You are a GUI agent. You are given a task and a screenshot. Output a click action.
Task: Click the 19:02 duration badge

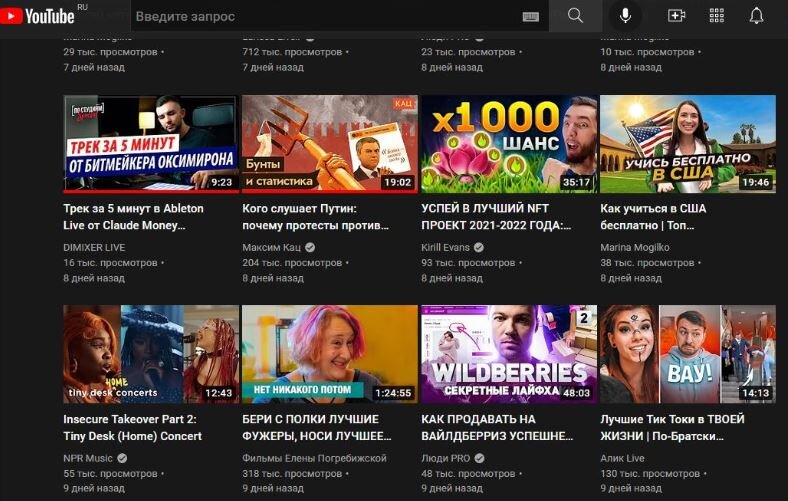click(398, 182)
